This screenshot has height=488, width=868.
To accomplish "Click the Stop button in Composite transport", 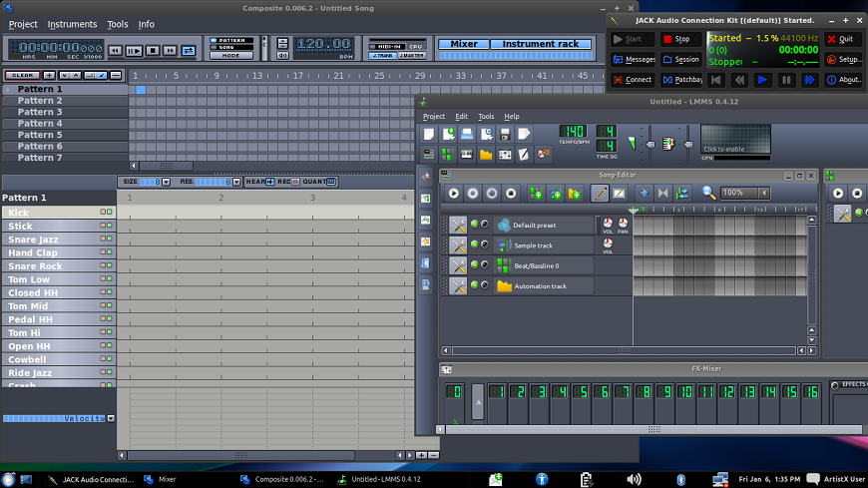I will [x=153, y=50].
